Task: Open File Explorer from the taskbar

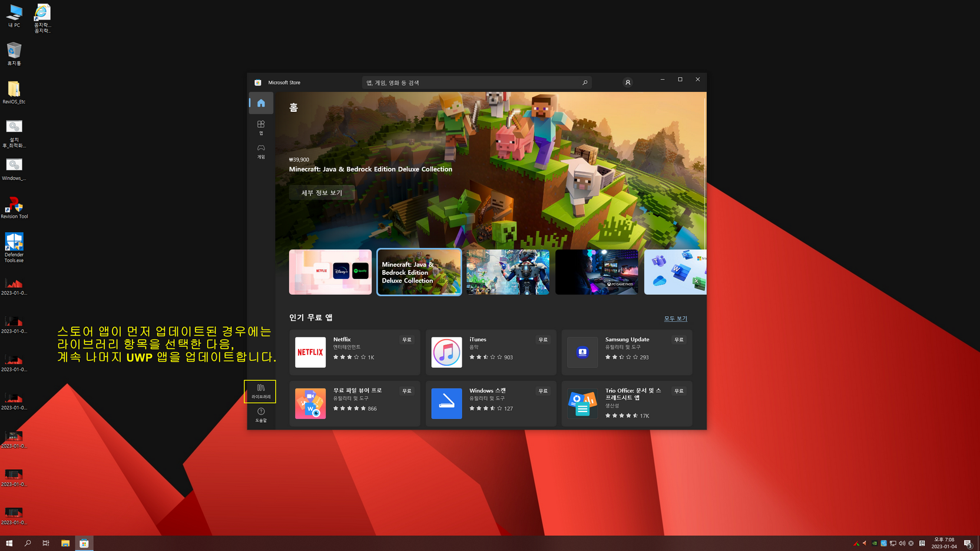Action: pos(65,543)
